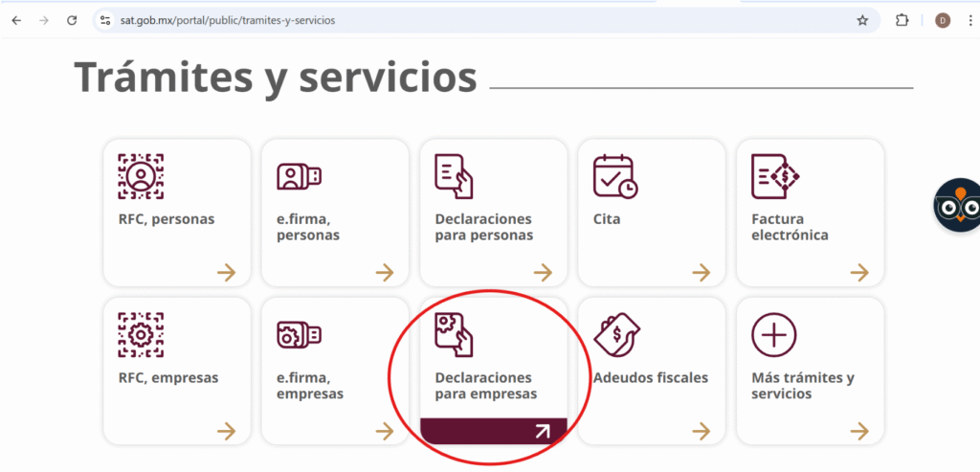
Task: Click the Adeudos fiscales money icon
Action: pos(616,334)
